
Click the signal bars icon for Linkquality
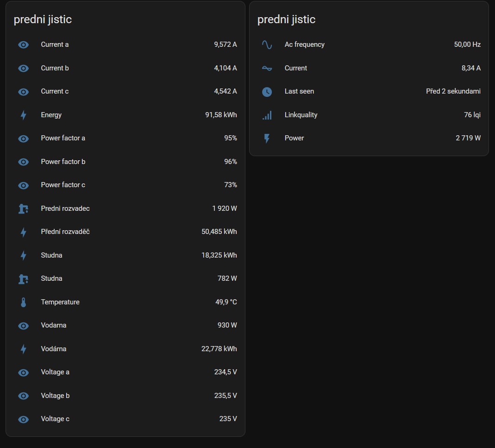tap(267, 115)
